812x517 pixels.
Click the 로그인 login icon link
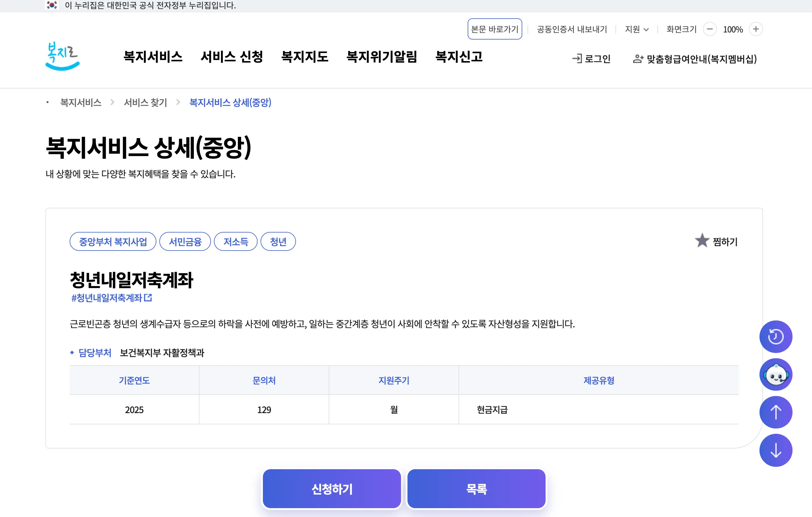coord(592,59)
